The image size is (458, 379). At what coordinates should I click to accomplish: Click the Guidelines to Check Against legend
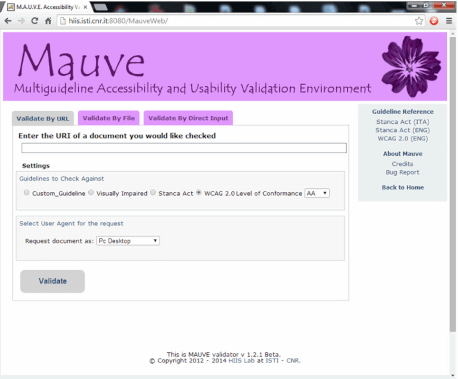(x=62, y=179)
